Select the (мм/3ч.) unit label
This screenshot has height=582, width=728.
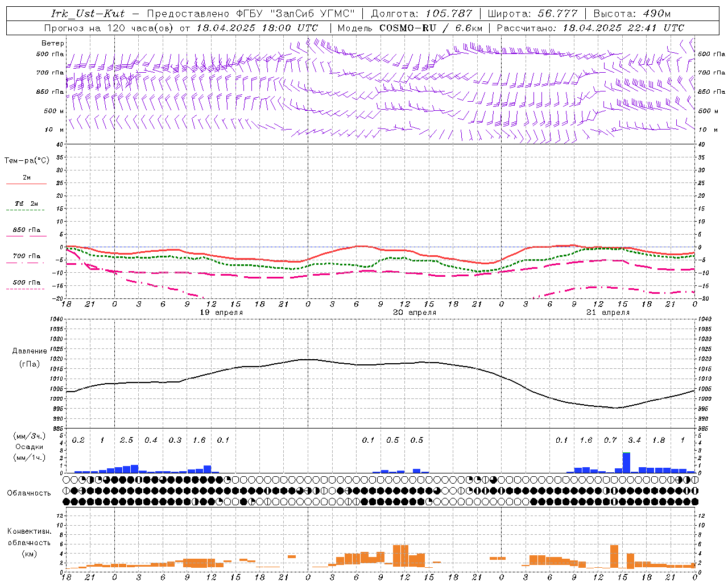[29, 436]
